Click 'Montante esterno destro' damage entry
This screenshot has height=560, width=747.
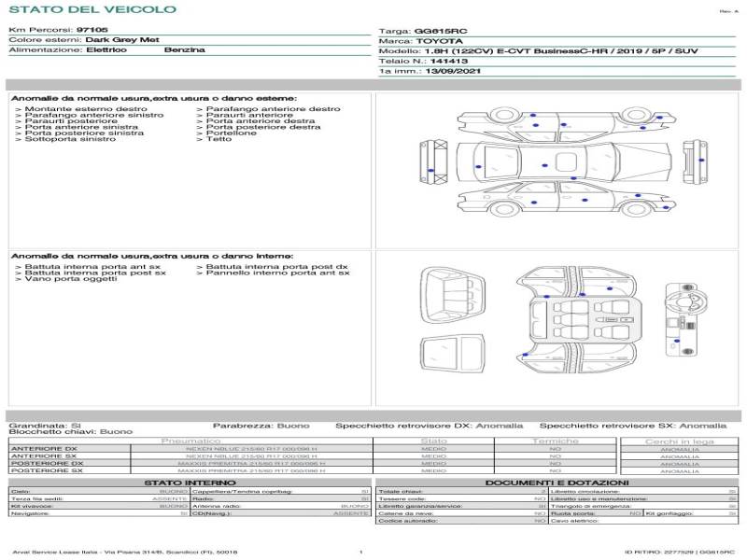[x=86, y=109]
